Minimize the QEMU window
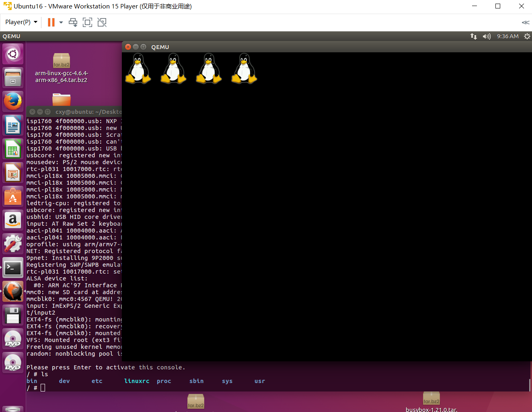The image size is (532, 412). 136,47
